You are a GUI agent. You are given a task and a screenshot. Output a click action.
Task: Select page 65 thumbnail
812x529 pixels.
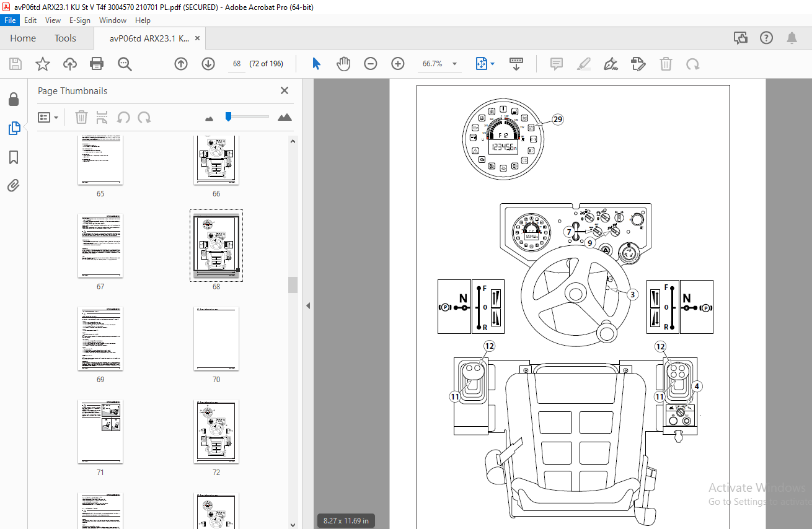pyautogui.click(x=100, y=160)
